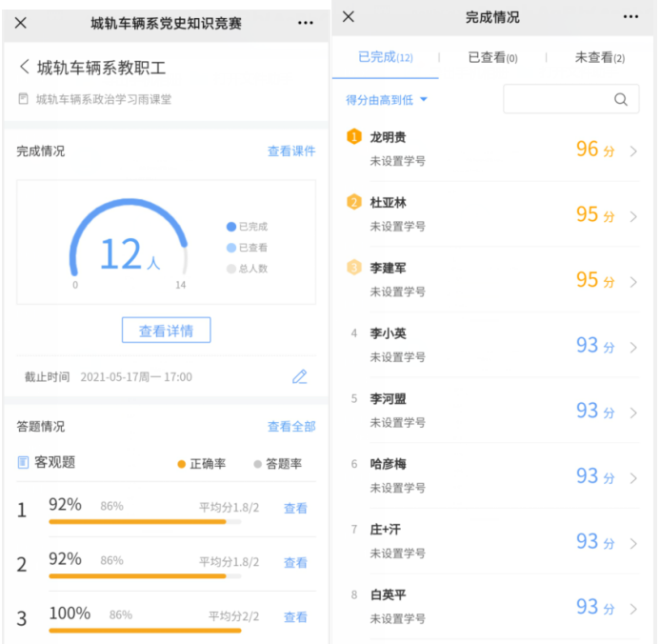Click the back arrow beside 城轨车辆系教职工
This screenshot has width=660, height=644.
[x=24, y=67]
